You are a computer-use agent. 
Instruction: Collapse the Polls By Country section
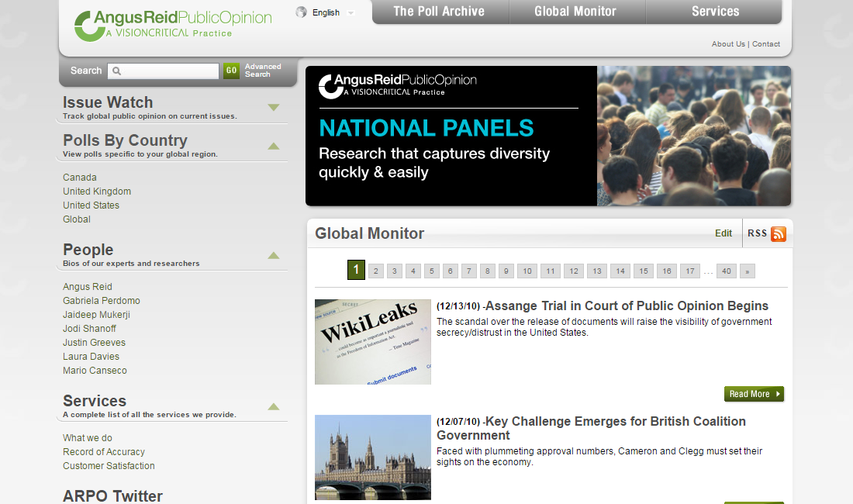[274, 146]
